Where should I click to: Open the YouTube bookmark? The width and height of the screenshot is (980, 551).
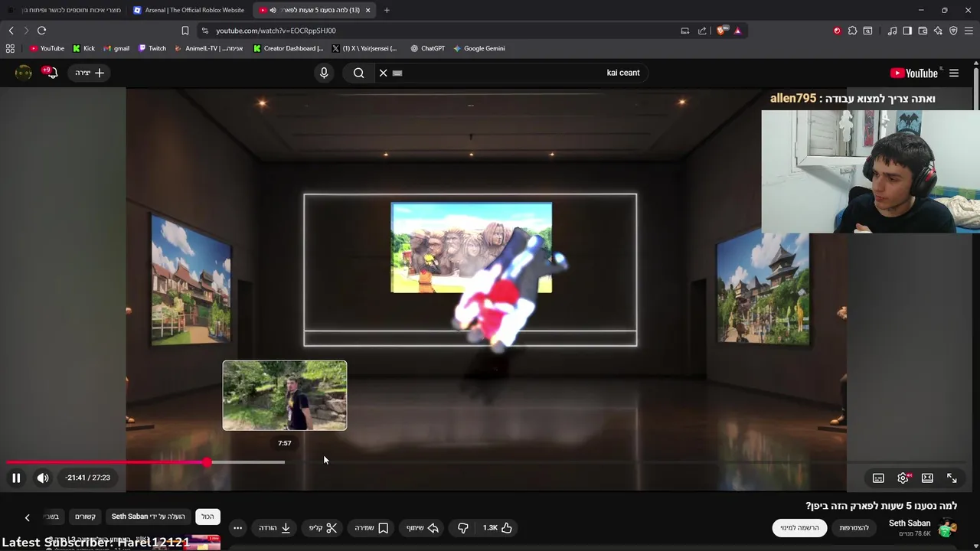click(x=47, y=48)
